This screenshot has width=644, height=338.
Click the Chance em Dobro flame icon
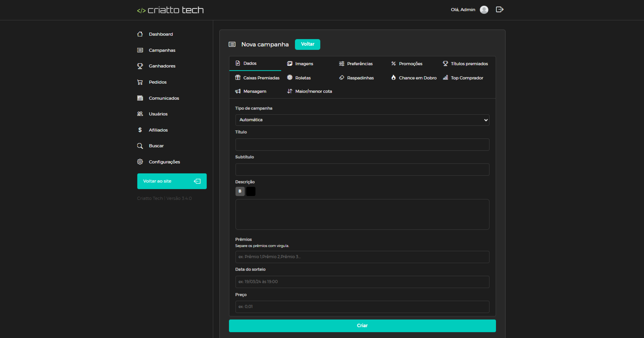point(394,78)
